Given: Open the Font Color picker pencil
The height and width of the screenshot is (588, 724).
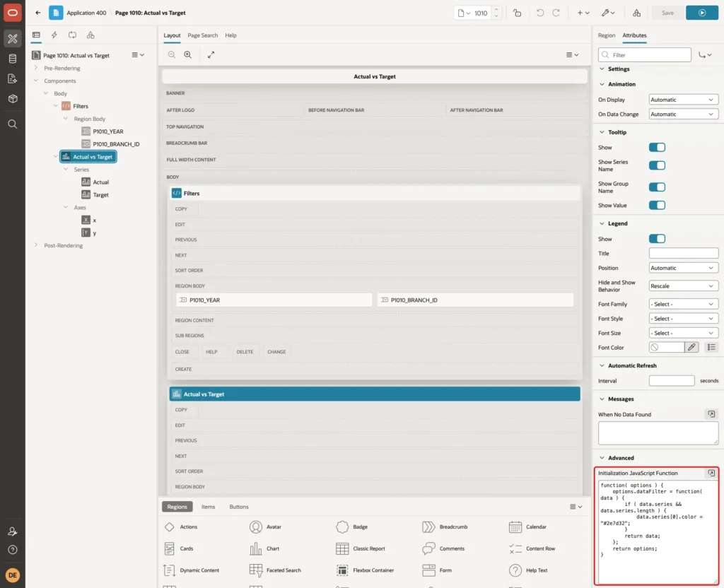Looking at the screenshot, I should (x=691, y=347).
